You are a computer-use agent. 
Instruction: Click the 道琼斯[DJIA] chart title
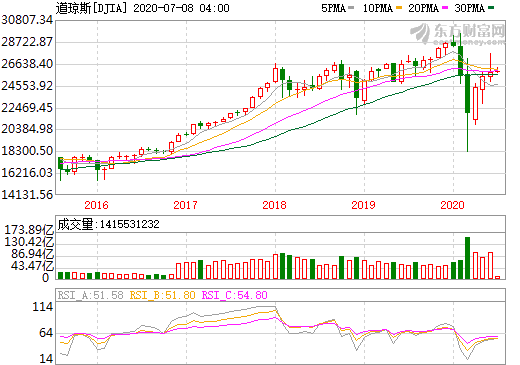tap(91, 8)
